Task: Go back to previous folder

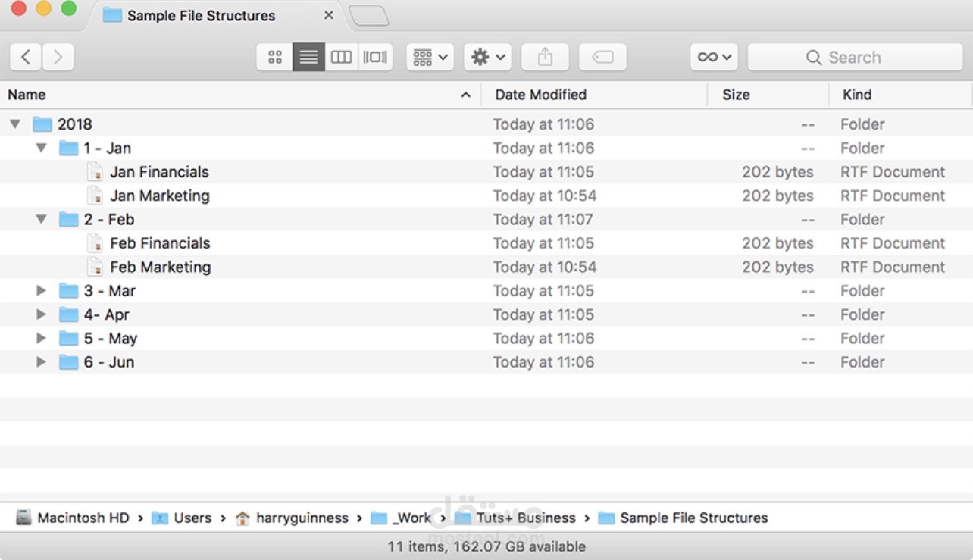Action: point(26,58)
